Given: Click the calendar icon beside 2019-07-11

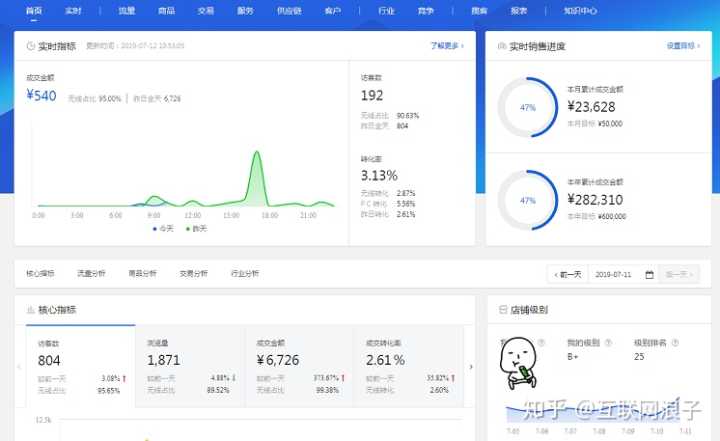Looking at the screenshot, I should (x=649, y=274).
